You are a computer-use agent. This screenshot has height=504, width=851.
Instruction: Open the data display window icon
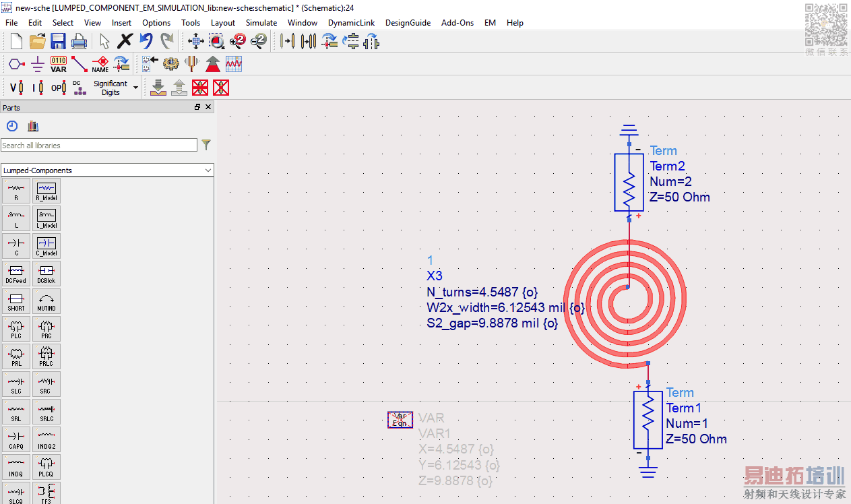pyautogui.click(x=234, y=64)
